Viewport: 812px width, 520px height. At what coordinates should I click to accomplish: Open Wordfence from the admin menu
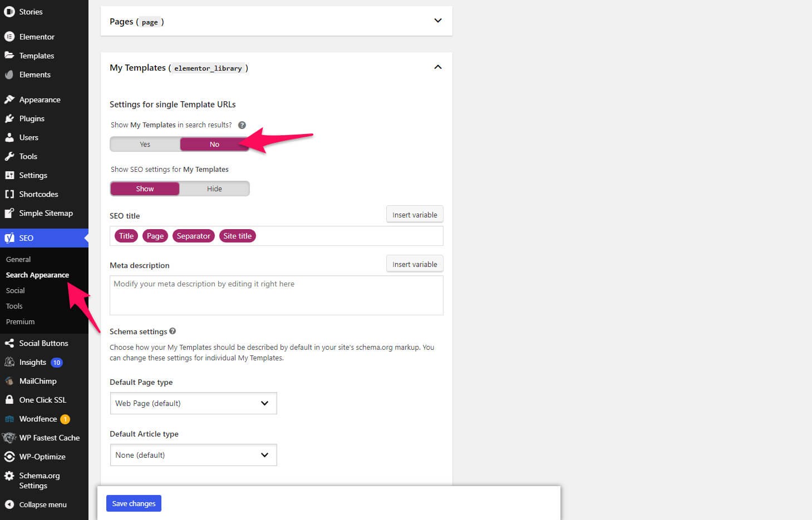(40, 419)
